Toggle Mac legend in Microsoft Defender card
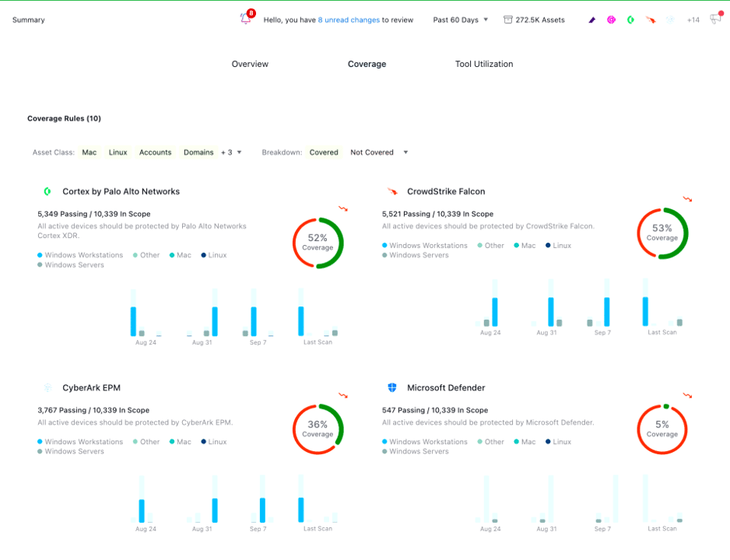Viewport: 730px width, 560px height. (525, 442)
